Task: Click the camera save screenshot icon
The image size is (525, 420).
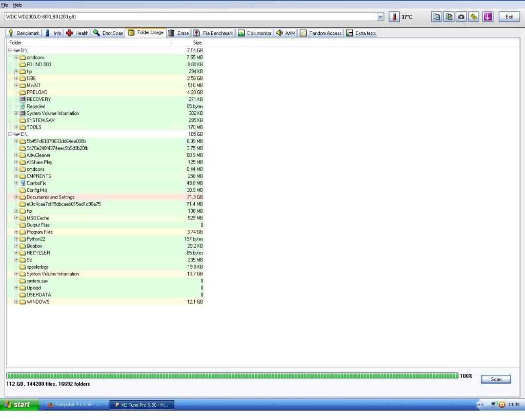Action: coord(461,17)
